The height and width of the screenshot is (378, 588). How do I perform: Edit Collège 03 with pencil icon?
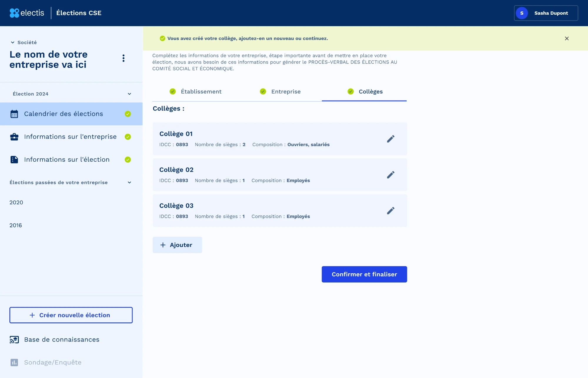coord(390,210)
